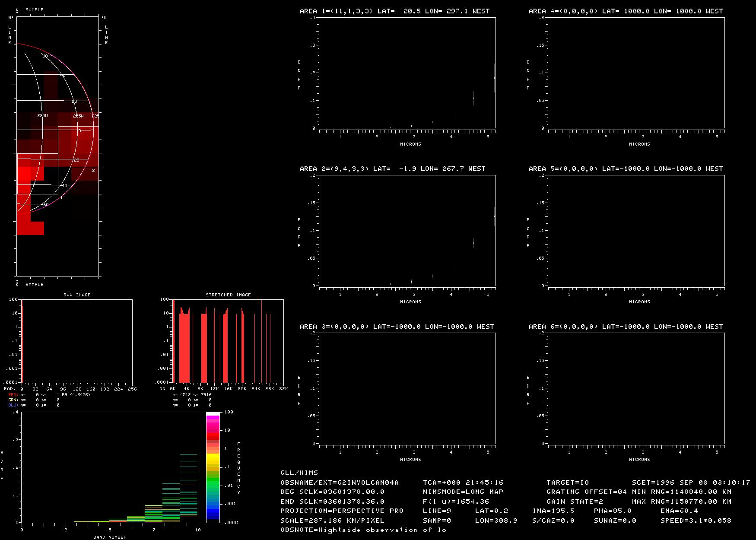
Task: Click the "INA=135.5" value
Action: click(x=553, y=511)
